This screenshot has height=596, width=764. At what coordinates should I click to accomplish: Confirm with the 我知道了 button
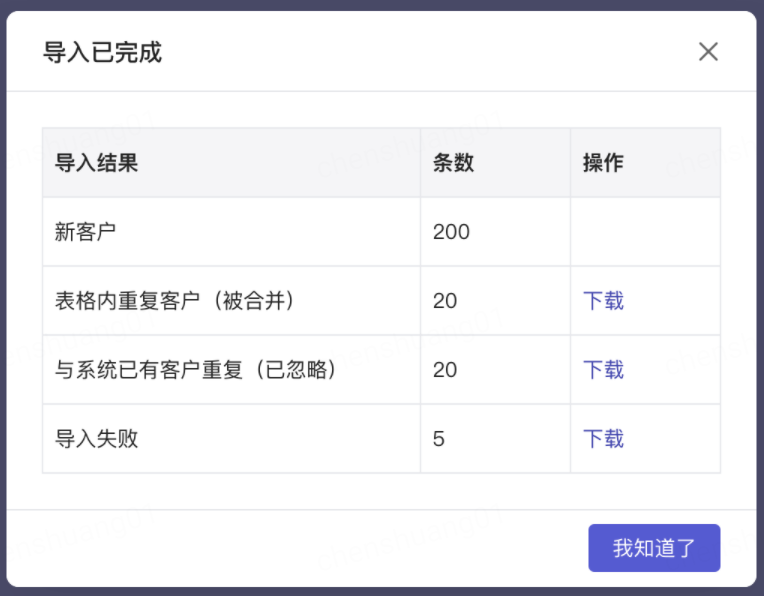pos(654,548)
